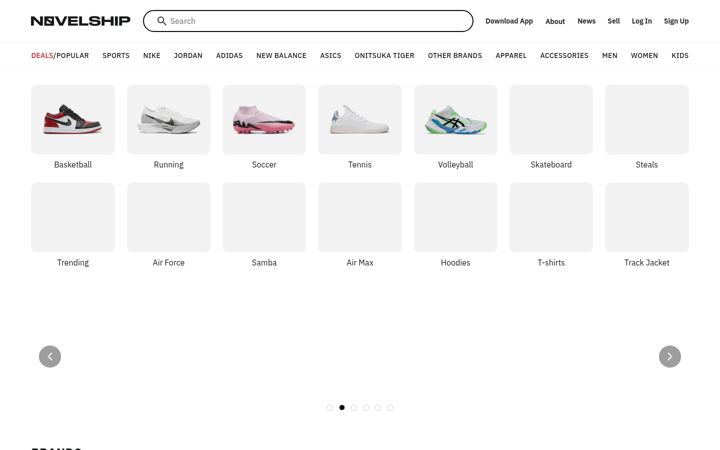Click the Basketball label
720x450 pixels.
click(73, 164)
